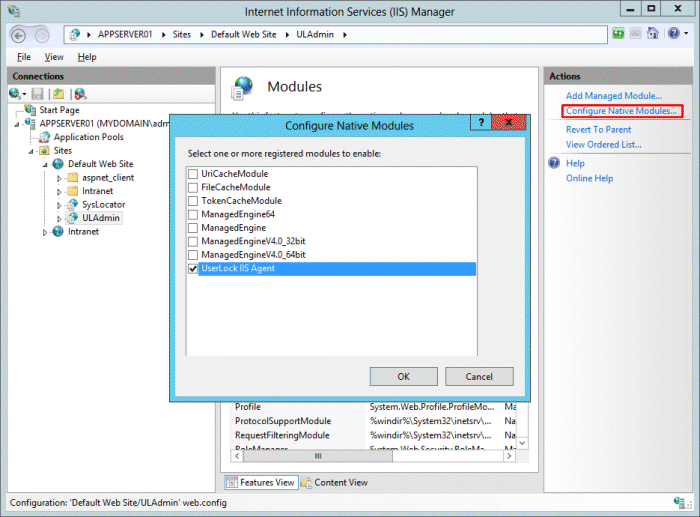Click the Save connections disk icon

click(38, 93)
